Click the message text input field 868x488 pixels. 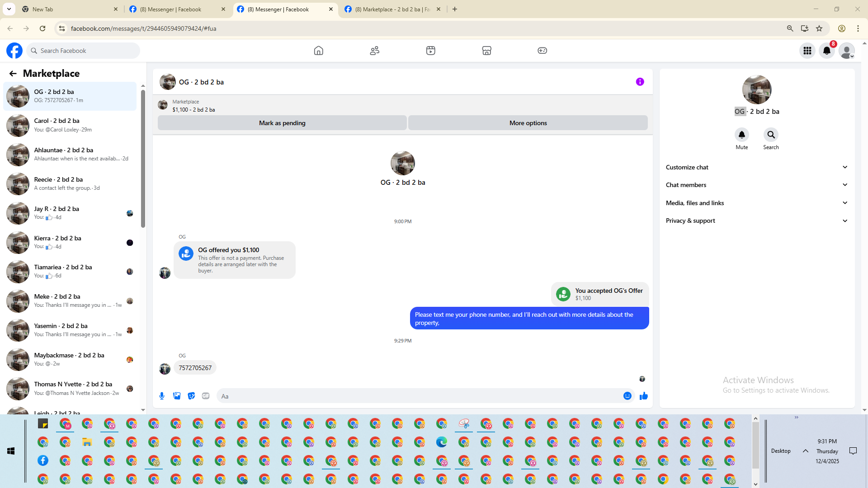click(x=420, y=396)
